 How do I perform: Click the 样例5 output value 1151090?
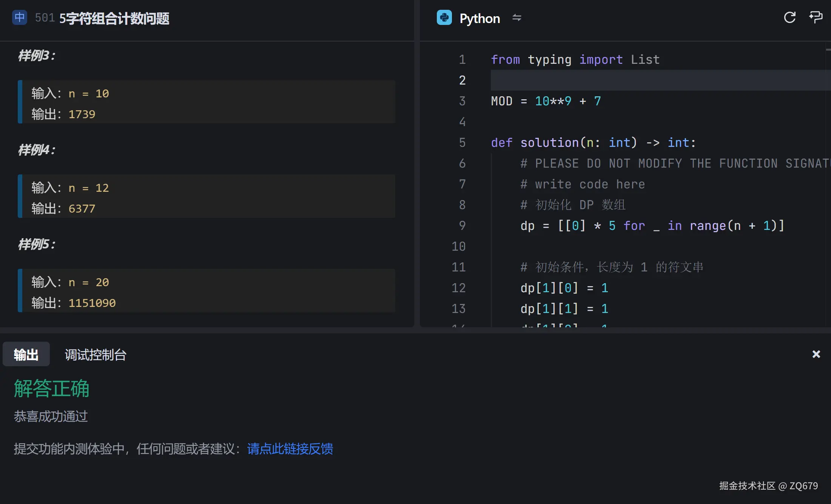[92, 302]
